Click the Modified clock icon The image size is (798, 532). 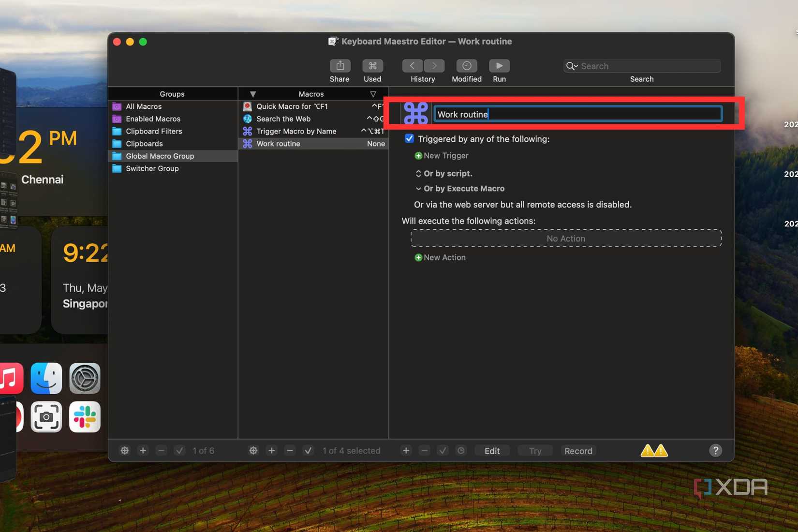(x=466, y=65)
